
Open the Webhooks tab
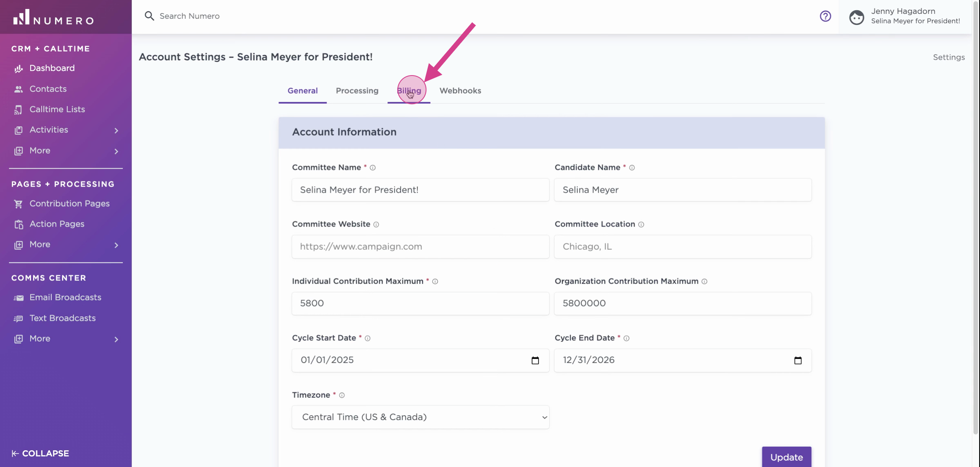coord(460,91)
